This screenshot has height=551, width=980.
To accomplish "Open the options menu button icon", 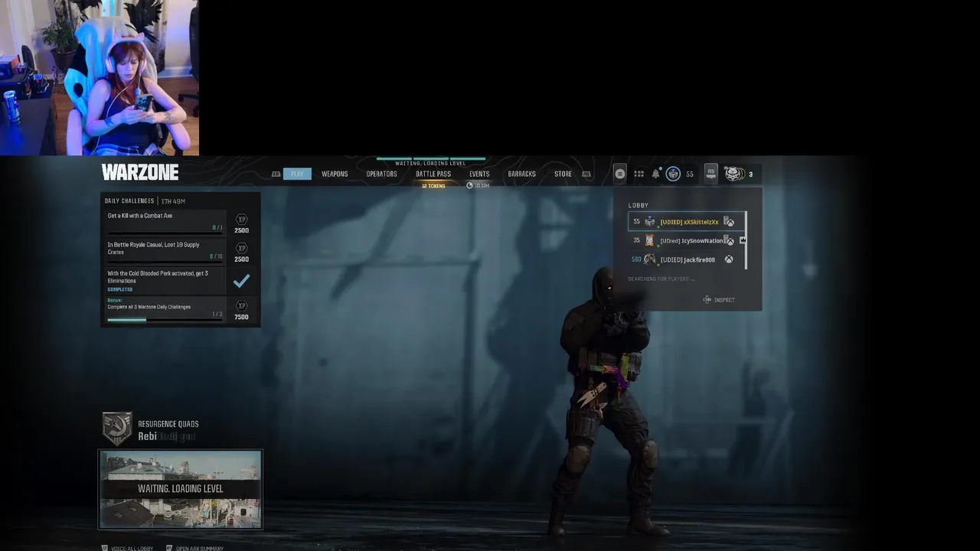I will 620,174.
